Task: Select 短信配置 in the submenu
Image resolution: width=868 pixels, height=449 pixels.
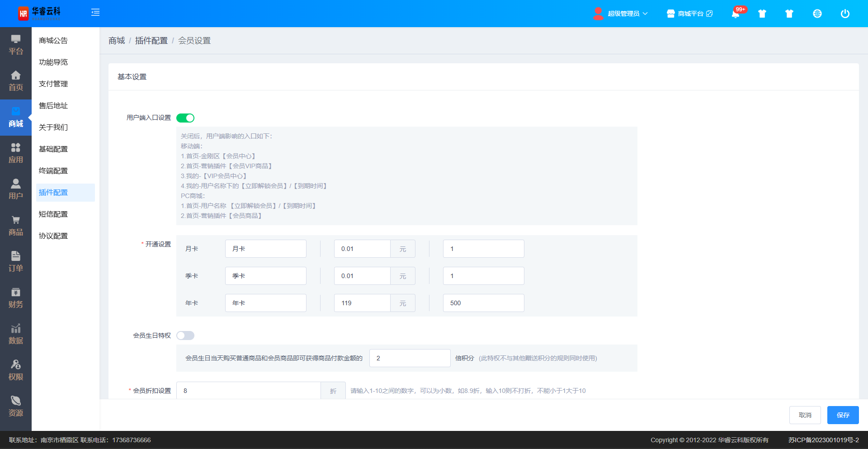Action: pos(53,214)
